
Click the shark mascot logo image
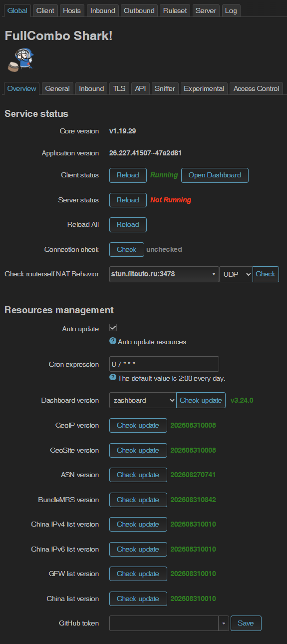pyautogui.click(x=20, y=59)
